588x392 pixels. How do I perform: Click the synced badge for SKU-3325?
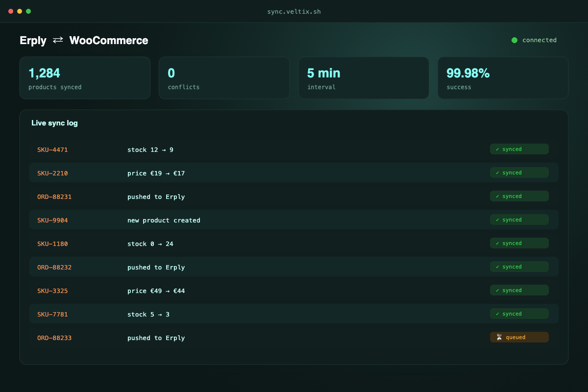[x=519, y=290]
